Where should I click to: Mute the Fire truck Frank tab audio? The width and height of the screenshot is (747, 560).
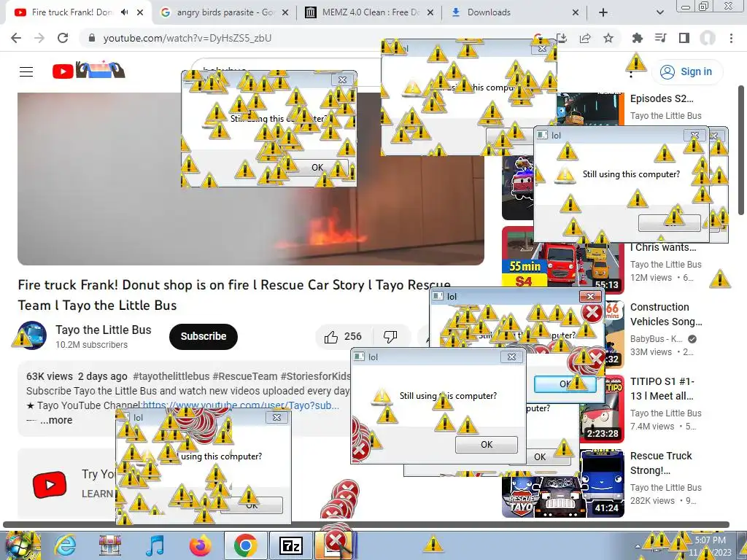[124, 12]
